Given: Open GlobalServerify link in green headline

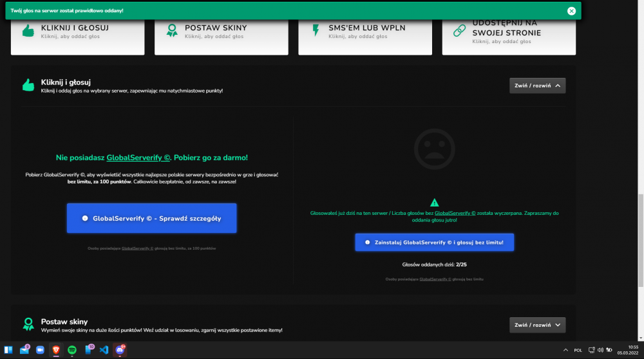Looking at the screenshot, I should [x=138, y=158].
